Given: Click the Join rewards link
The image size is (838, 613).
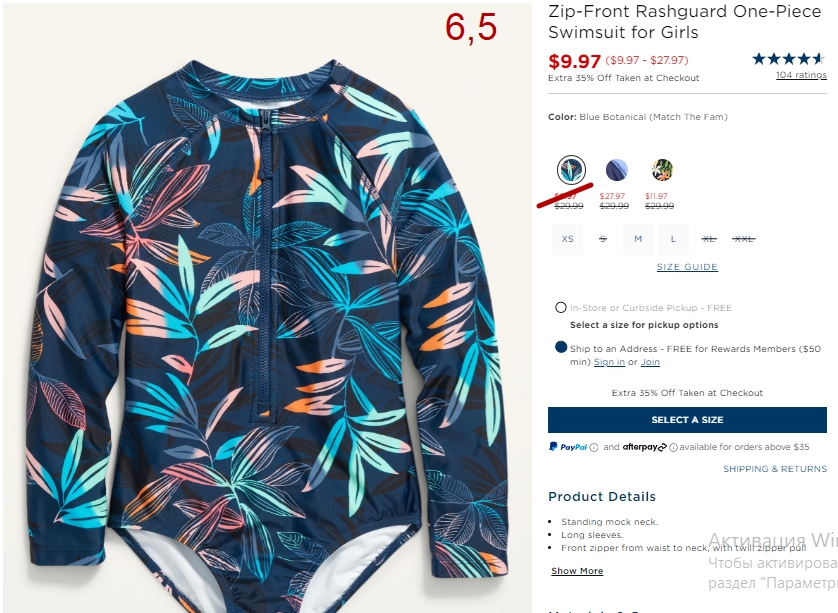Looking at the screenshot, I should (x=650, y=362).
